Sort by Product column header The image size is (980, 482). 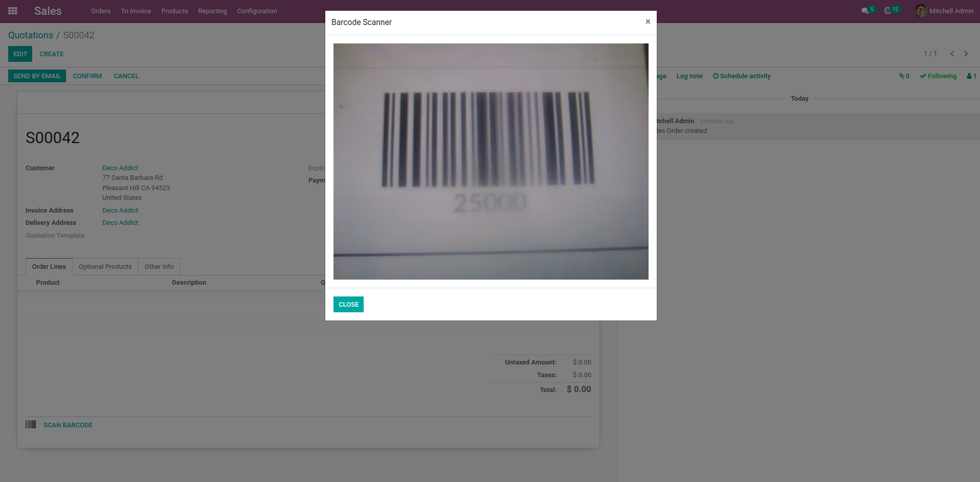point(48,283)
